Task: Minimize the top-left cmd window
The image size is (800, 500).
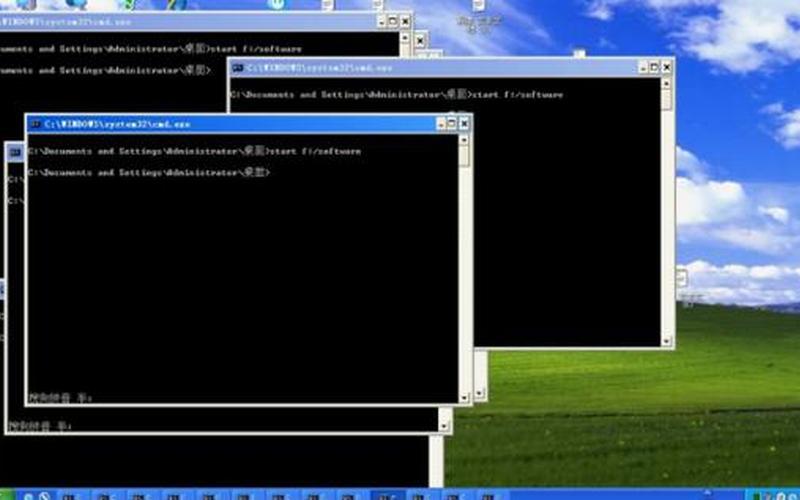Action: [x=382, y=21]
